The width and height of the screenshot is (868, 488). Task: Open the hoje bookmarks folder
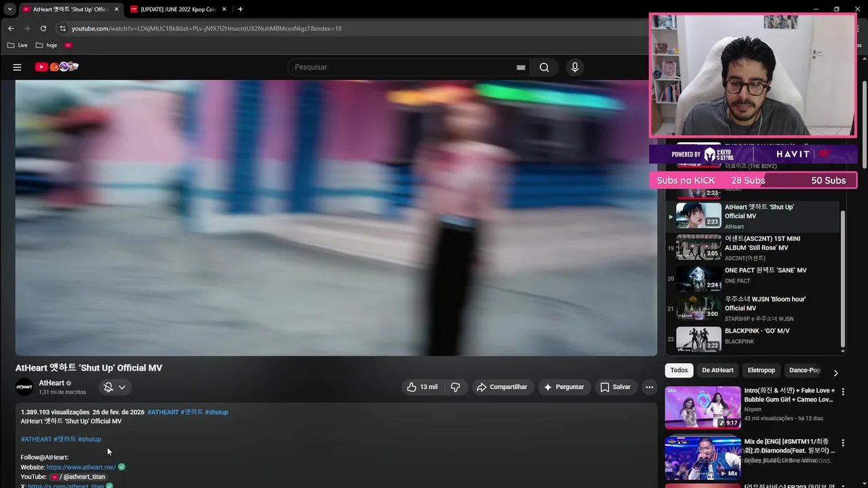pos(47,45)
